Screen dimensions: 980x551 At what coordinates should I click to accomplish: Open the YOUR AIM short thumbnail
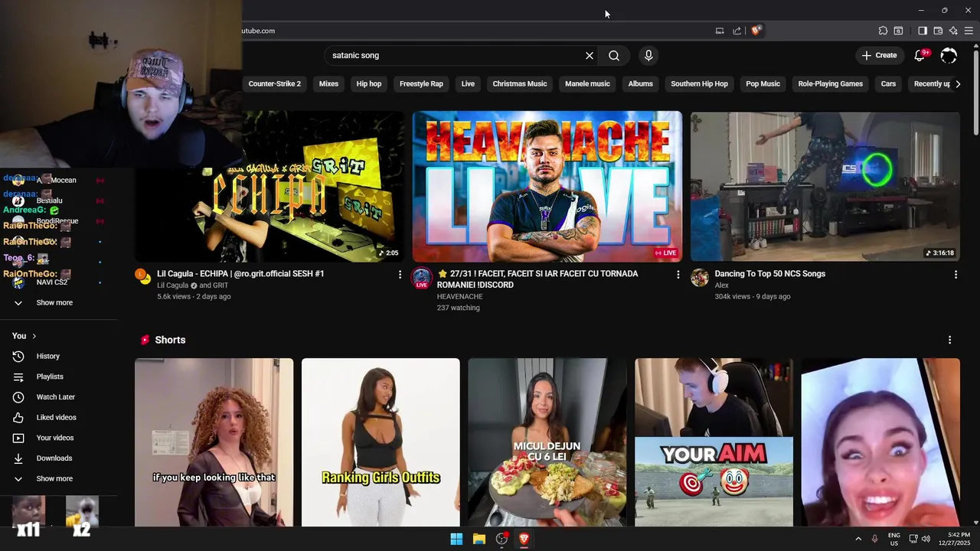(x=714, y=442)
